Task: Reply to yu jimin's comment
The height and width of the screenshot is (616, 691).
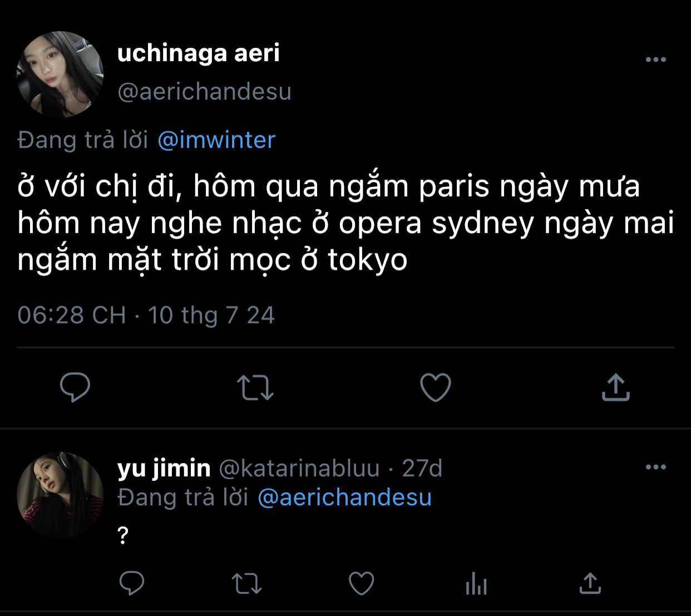Action: pyautogui.click(x=132, y=583)
